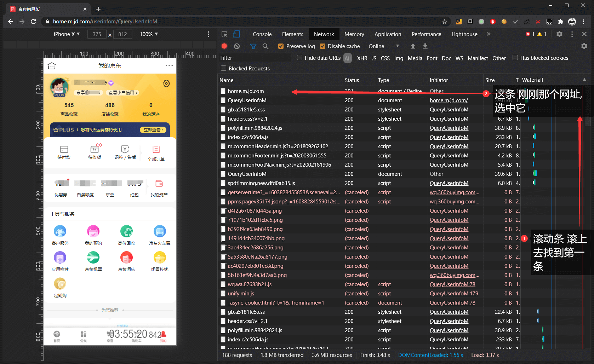The image size is (594, 364).
Task: Switch to the Console tab
Action: pyautogui.click(x=262, y=34)
